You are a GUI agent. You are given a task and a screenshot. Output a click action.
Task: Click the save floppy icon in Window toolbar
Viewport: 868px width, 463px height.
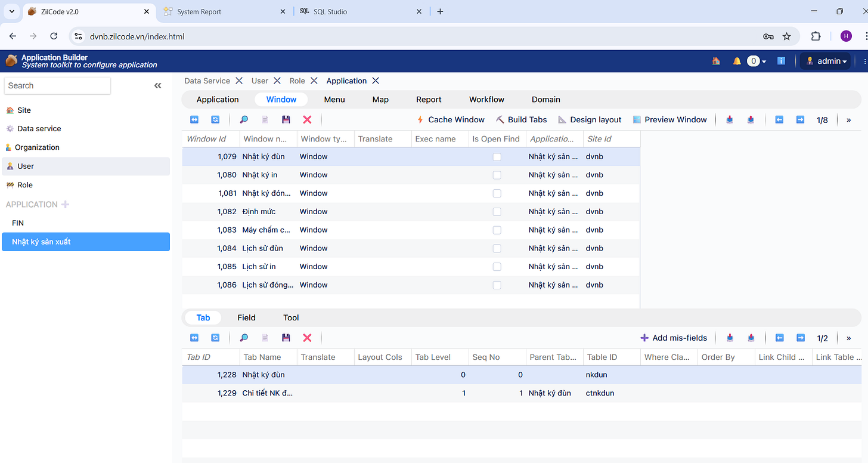tap(286, 119)
